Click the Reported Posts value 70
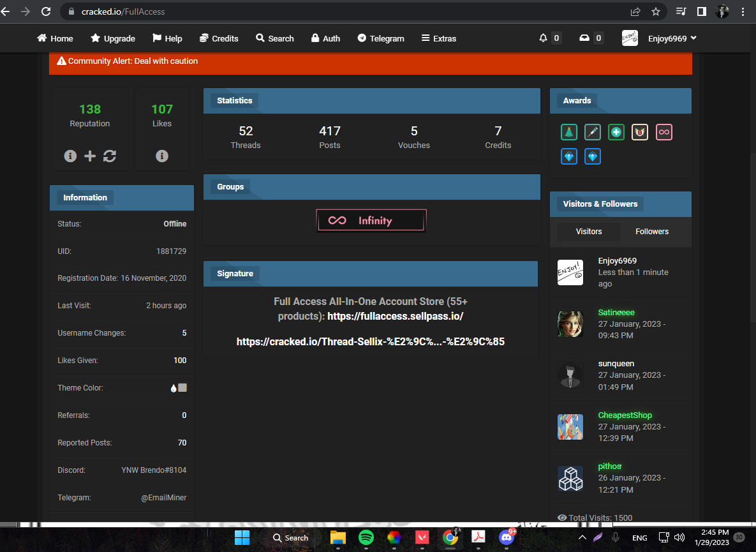 point(182,443)
